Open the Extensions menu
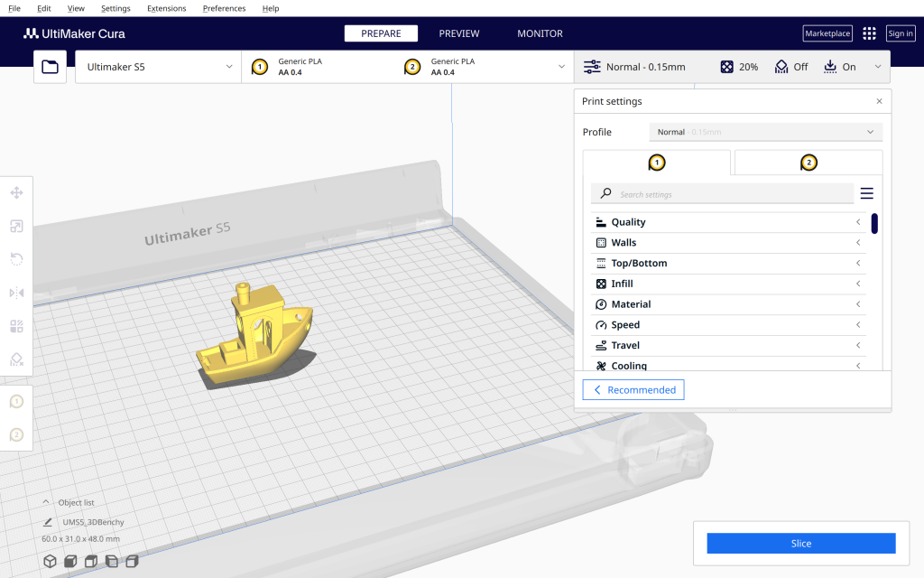The height and width of the screenshot is (578, 924). [x=166, y=8]
